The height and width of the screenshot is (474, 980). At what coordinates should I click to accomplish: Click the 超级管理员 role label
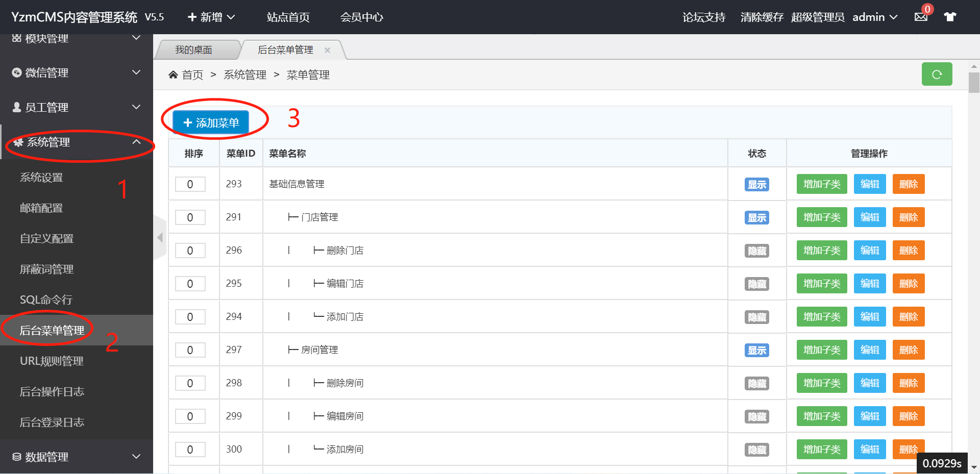pos(818,17)
